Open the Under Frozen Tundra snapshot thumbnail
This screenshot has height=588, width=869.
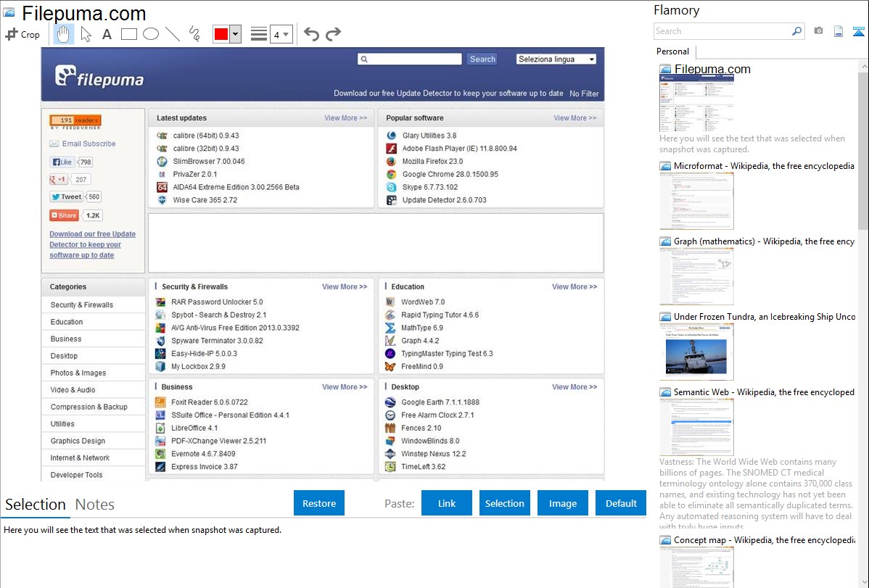(696, 352)
